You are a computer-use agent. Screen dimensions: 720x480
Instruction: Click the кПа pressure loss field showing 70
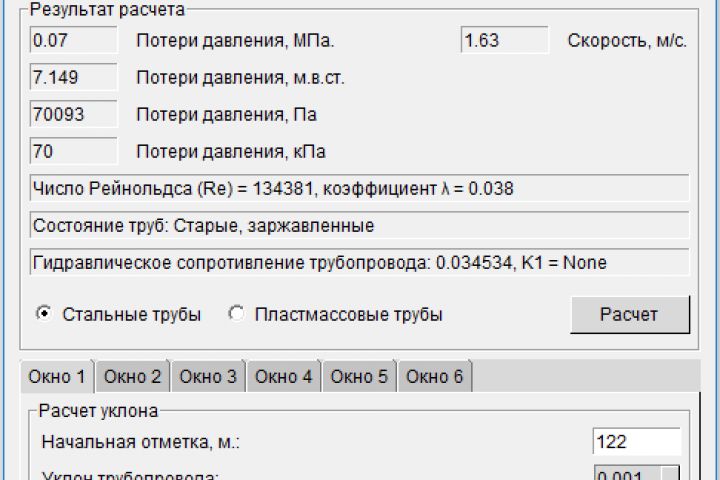[74, 152]
